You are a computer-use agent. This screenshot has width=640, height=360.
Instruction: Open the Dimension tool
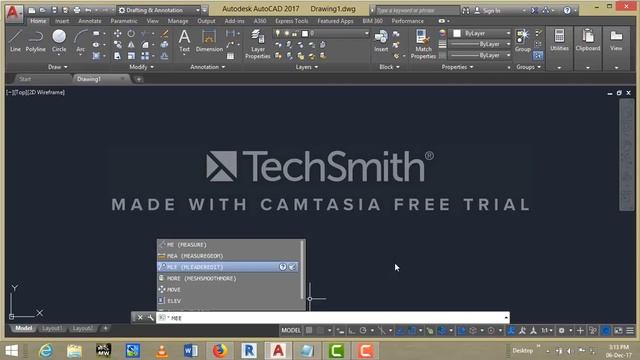coord(209,41)
